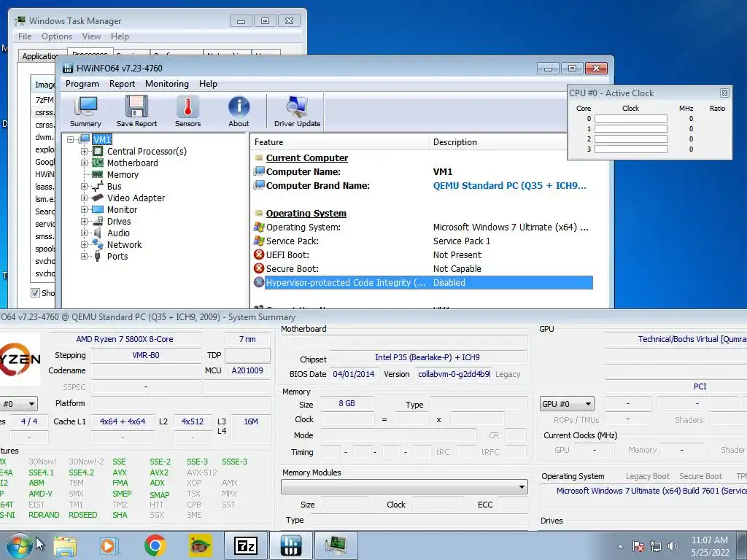Click the UEFI Boot row

[x=423, y=254]
